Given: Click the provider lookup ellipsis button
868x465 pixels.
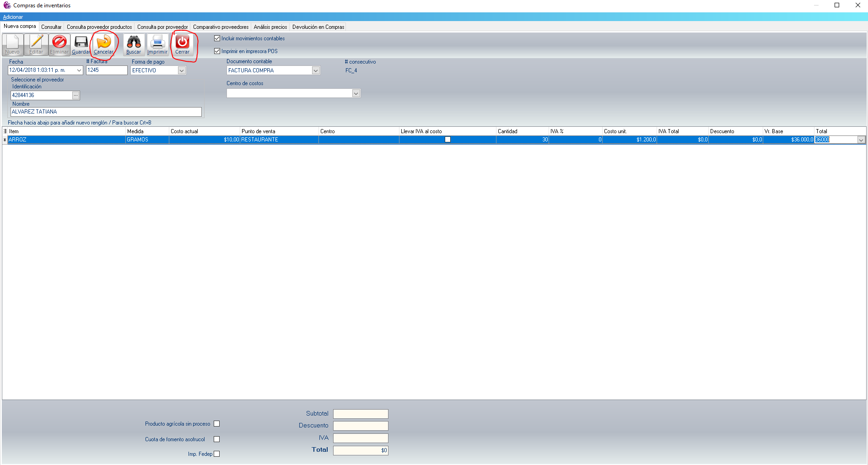Looking at the screenshot, I should [76, 95].
